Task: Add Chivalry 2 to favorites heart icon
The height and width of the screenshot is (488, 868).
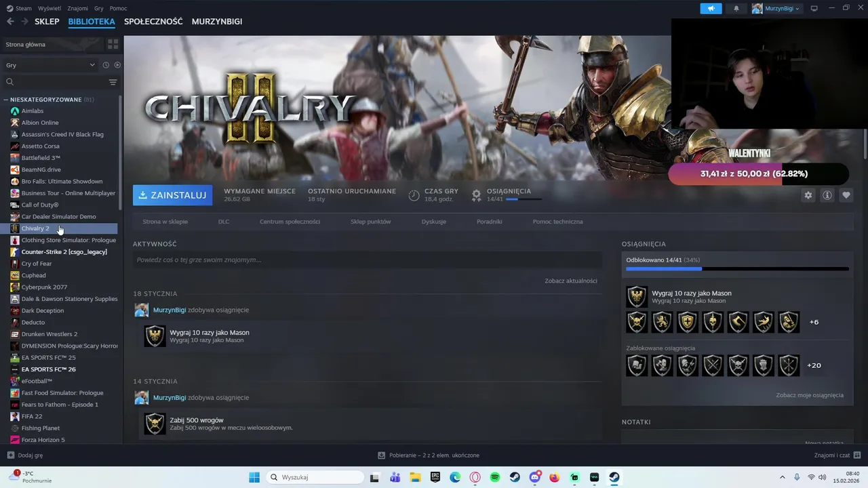Action: (x=846, y=195)
